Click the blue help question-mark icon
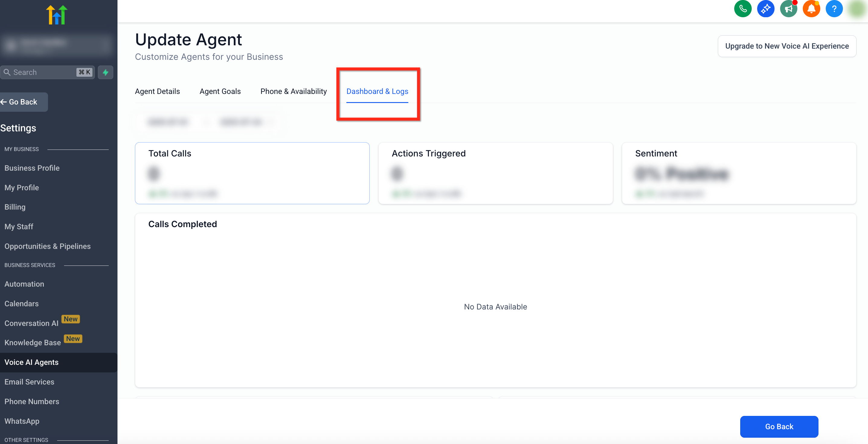868x444 pixels. (x=834, y=9)
